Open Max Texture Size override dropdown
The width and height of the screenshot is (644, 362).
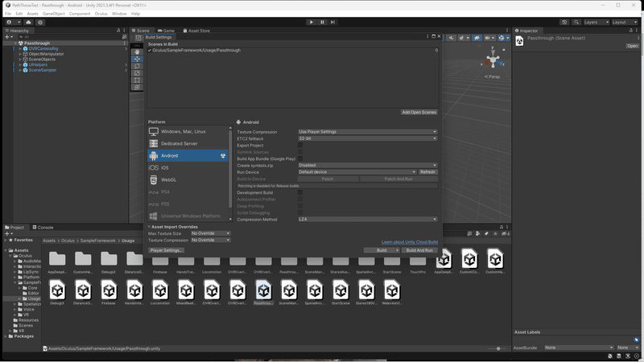point(210,233)
